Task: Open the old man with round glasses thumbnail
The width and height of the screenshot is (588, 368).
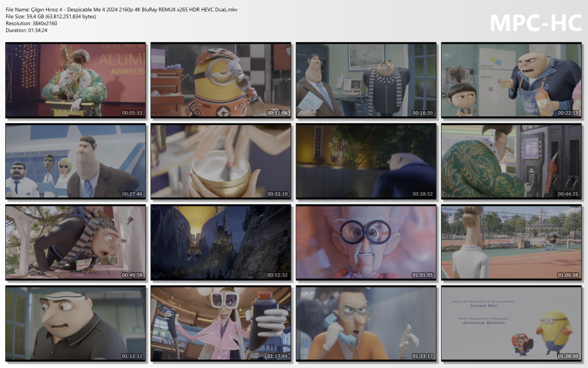Action: tap(366, 242)
